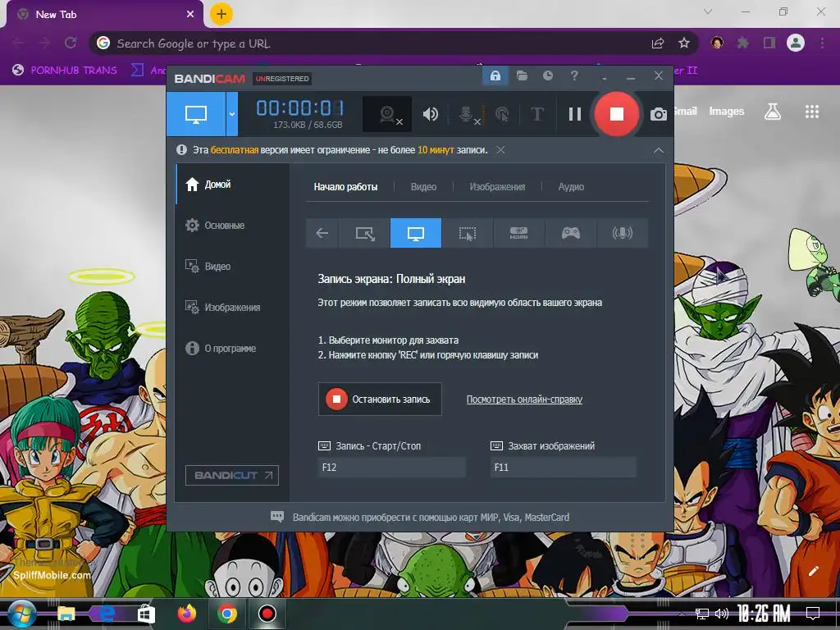Switch to the Аудио tab
This screenshot has width=840, height=630.
coord(571,187)
